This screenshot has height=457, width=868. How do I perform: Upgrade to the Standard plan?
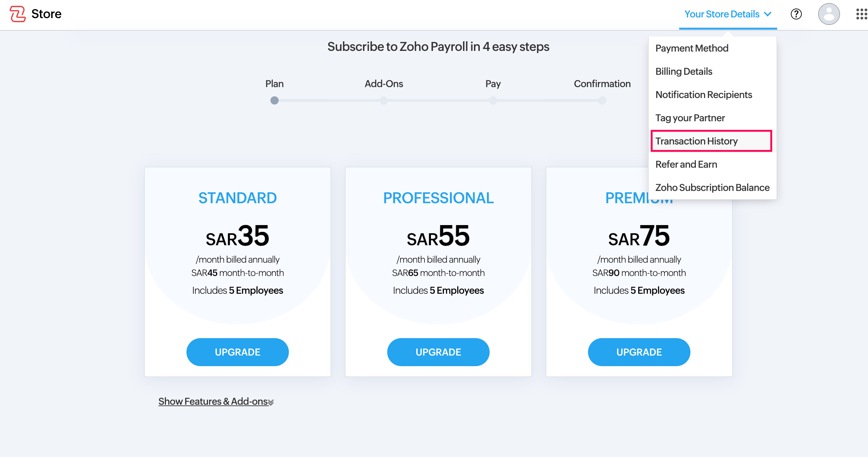(237, 352)
